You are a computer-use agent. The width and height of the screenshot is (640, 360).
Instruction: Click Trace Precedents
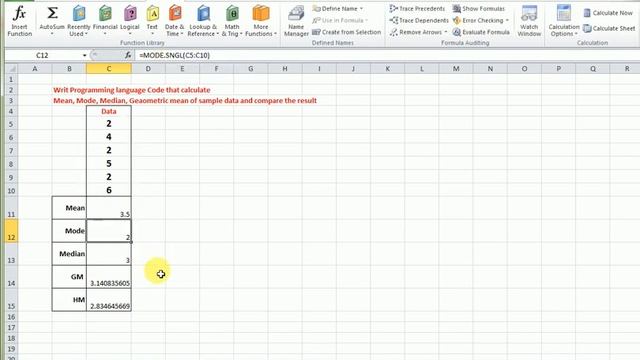pyautogui.click(x=417, y=9)
